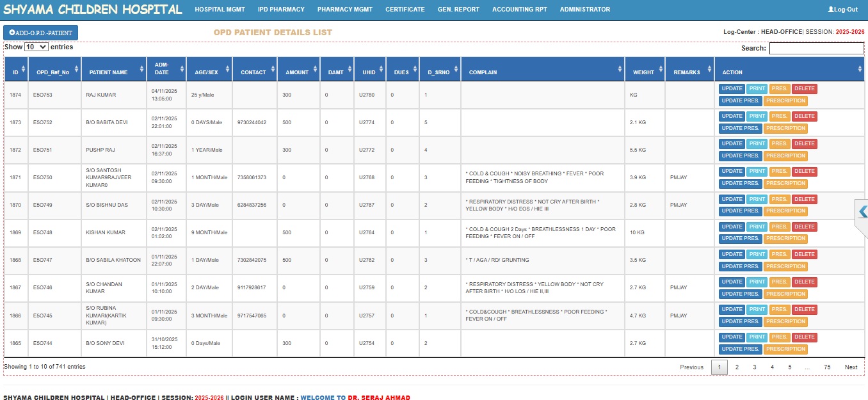Image resolution: width=868 pixels, height=400 pixels.
Task: Open PRESCRIPTION for B/O SONY DEVI
Action: 785,349
